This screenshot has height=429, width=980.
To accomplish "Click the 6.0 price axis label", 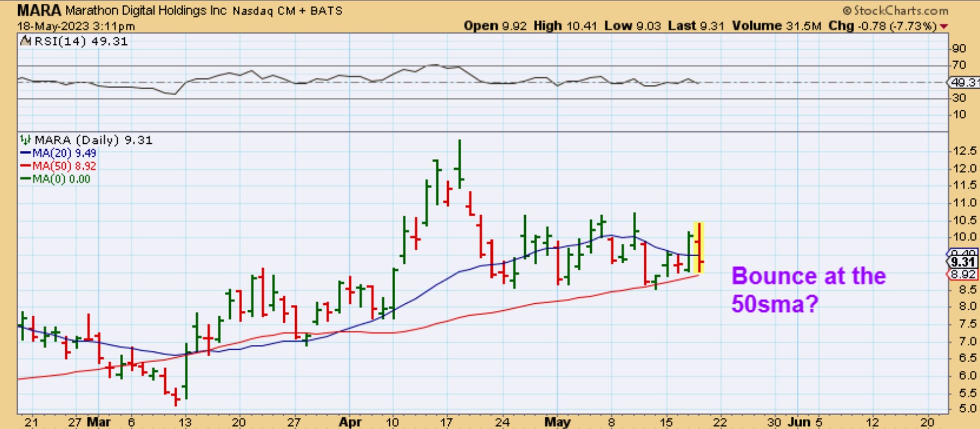I will [968, 376].
